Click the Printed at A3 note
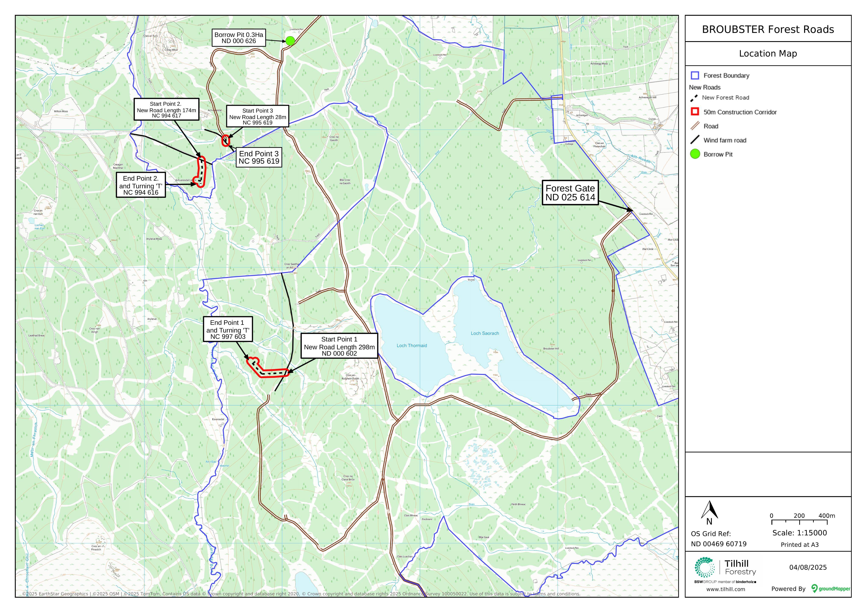Viewport: 868px width, 614px height. pos(800,545)
